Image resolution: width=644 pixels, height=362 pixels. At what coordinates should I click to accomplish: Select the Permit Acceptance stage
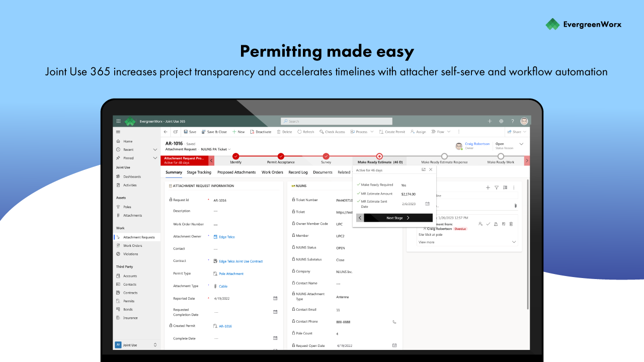[x=281, y=156]
